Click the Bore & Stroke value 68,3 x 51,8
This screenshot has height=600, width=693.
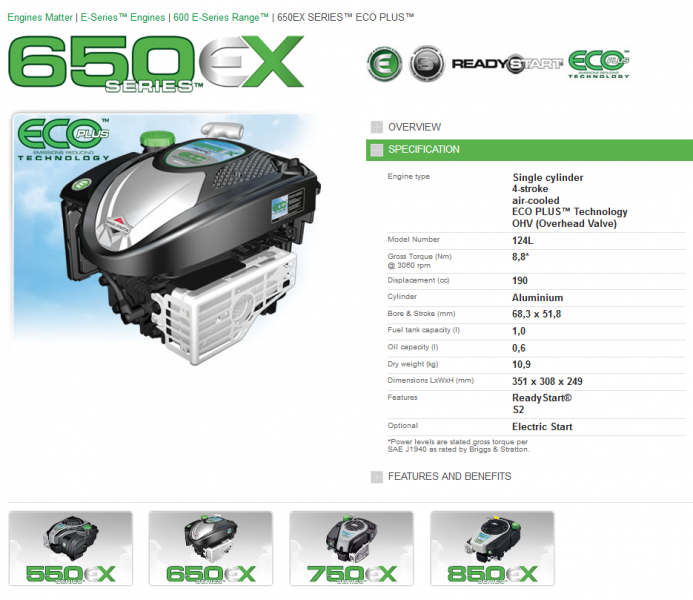point(537,314)
